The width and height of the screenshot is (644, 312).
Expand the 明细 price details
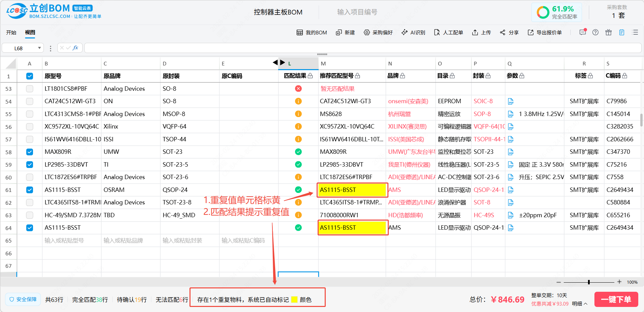tap(580, 304)
